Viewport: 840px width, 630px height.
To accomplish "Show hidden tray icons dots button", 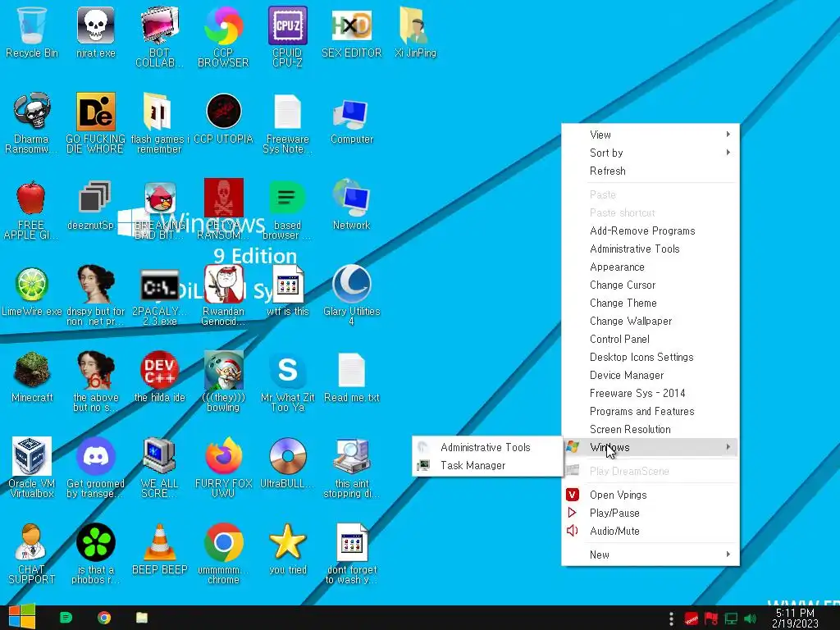I will pyautogui.click(x=671, y=619).
